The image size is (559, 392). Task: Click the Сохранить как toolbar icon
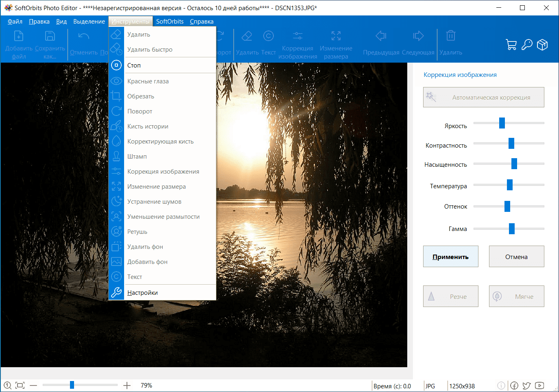point(50,36)
